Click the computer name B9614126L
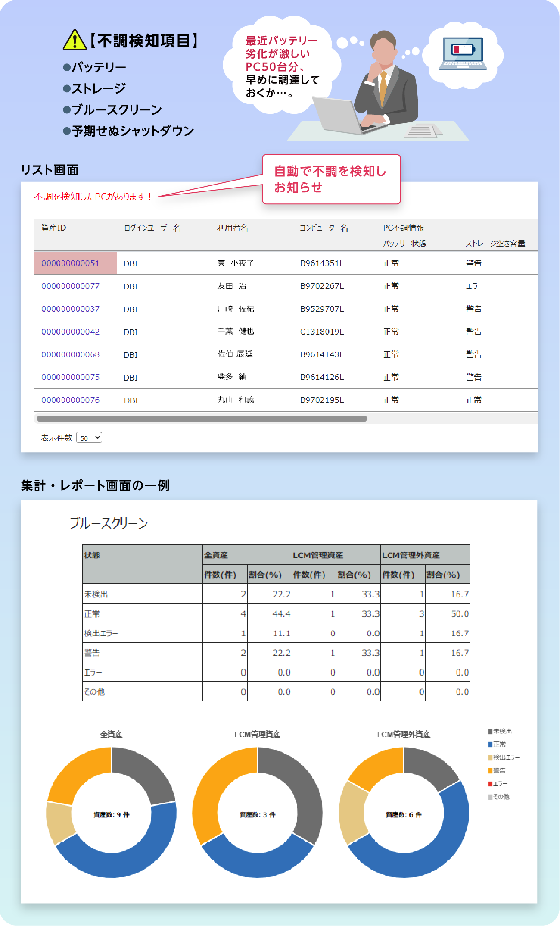Screen dimensions: 560x926 tap(322, 377)
